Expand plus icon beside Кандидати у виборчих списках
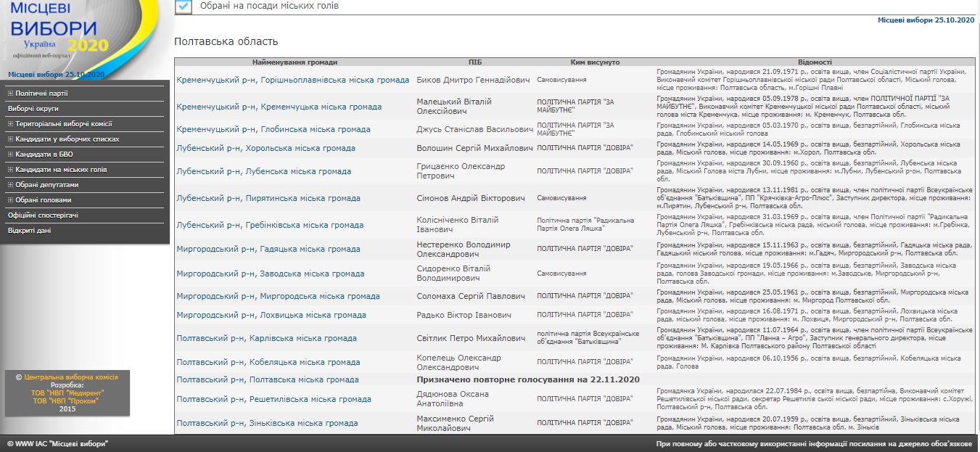980x452 pixels. click(10, 139)
